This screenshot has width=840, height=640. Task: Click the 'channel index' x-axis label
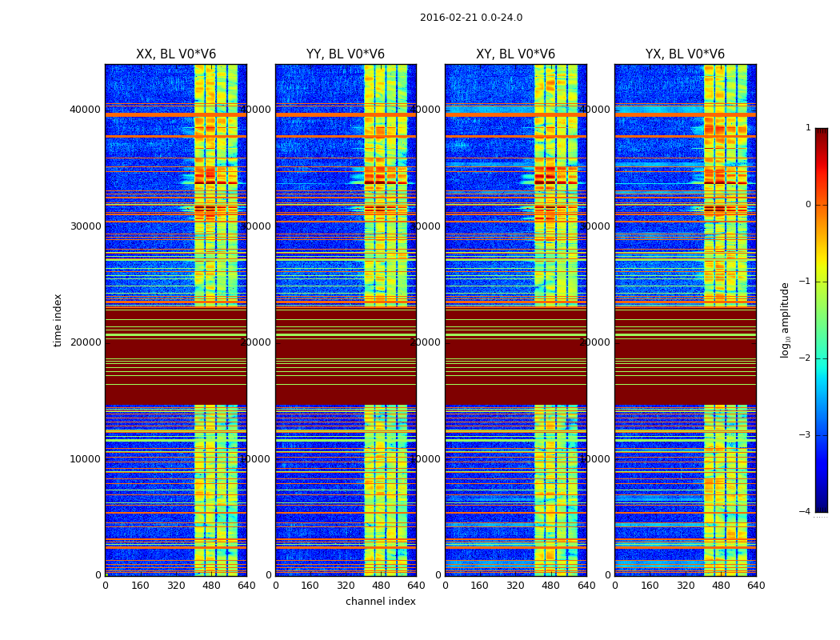coord(380,602)
